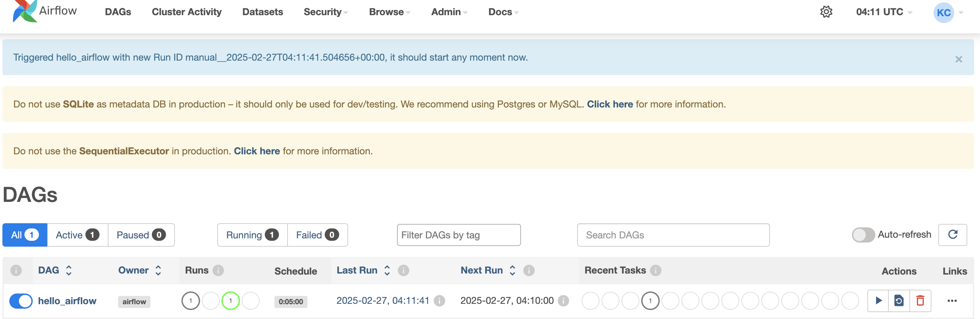980x319 pixels.
Task: Click into the Search DAGs field
Action: (x=673, y=235)
